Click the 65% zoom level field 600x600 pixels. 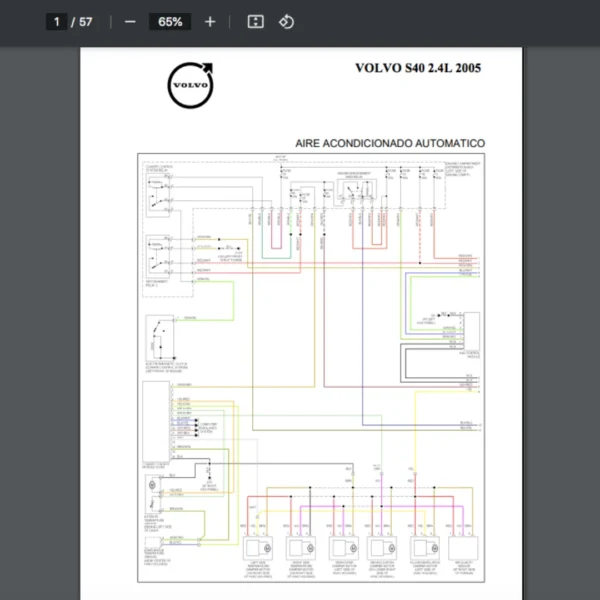(x=169, y=22)
